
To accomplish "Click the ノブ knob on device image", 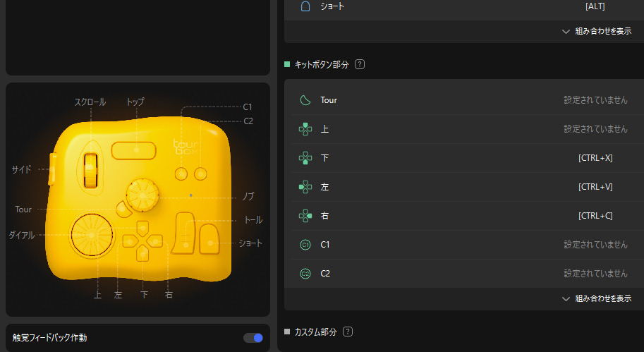I will (142, 195).
